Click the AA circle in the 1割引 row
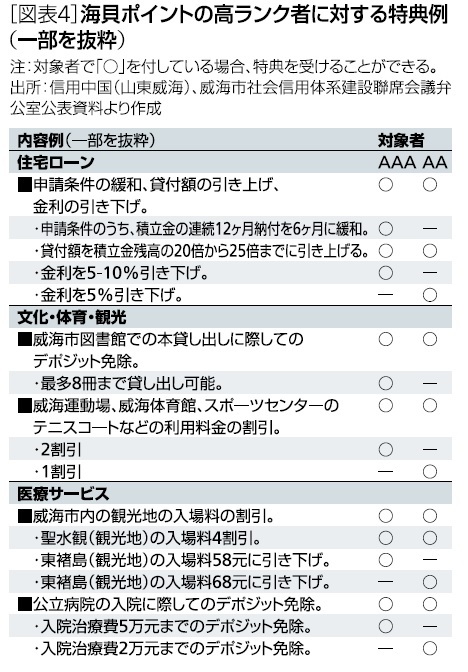Viewport: 468px width, 672px height. tap(430, 472)
